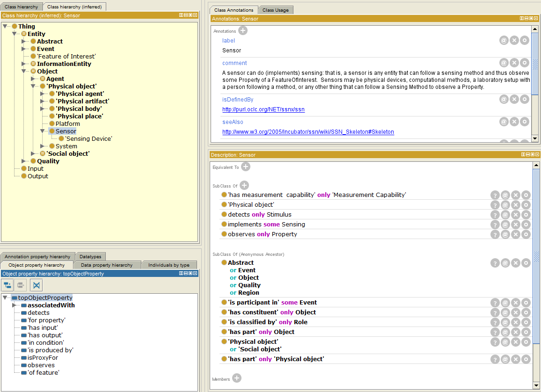Switch to the Class Usage tab
Image resolution: width=541 pixels, height=392 pixels.
[x=275, y=10]
